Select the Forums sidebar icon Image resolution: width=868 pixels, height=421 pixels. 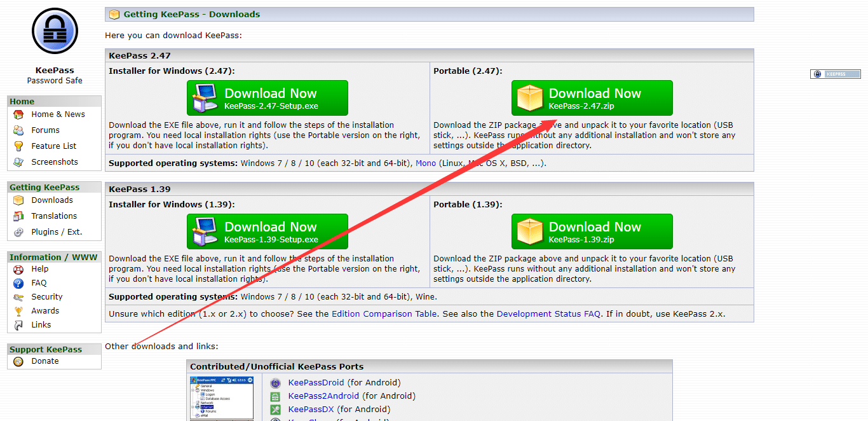(20, 130)
